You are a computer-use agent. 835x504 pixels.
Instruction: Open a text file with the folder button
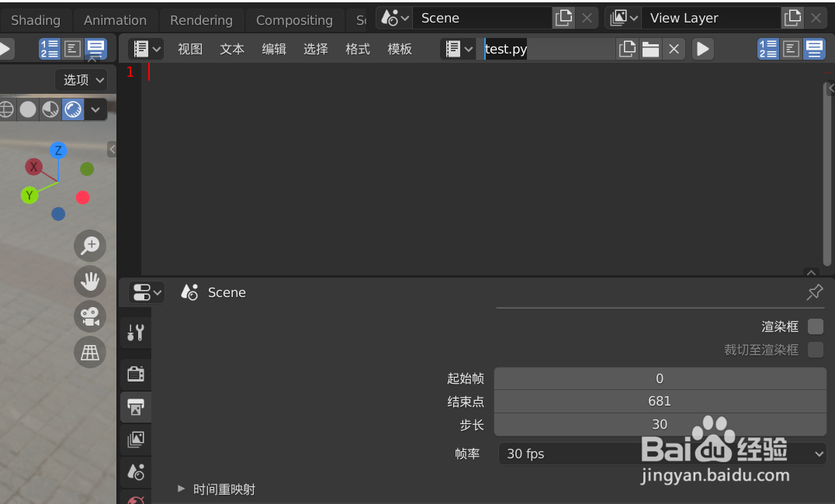650,48
